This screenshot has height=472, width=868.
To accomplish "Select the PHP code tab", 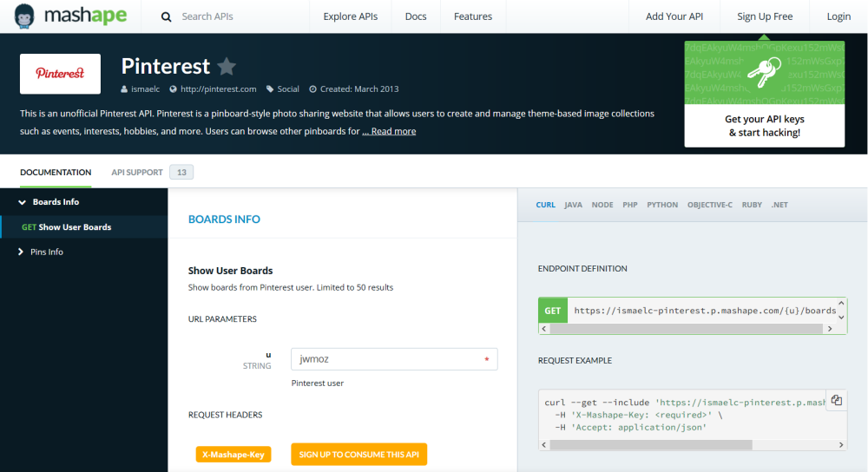I will pos(630,205).
